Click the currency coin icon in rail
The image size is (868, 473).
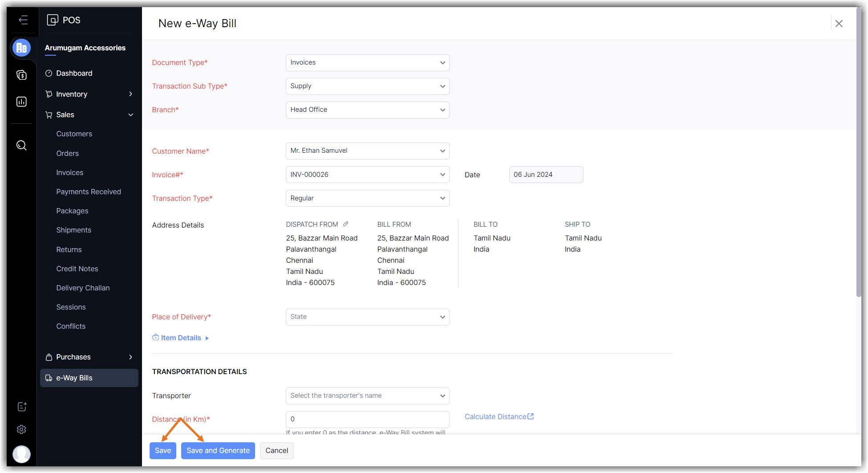point(21,75)
